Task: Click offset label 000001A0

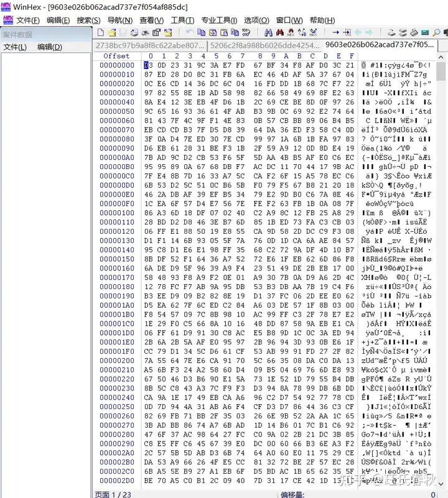Action: (117, 305)
